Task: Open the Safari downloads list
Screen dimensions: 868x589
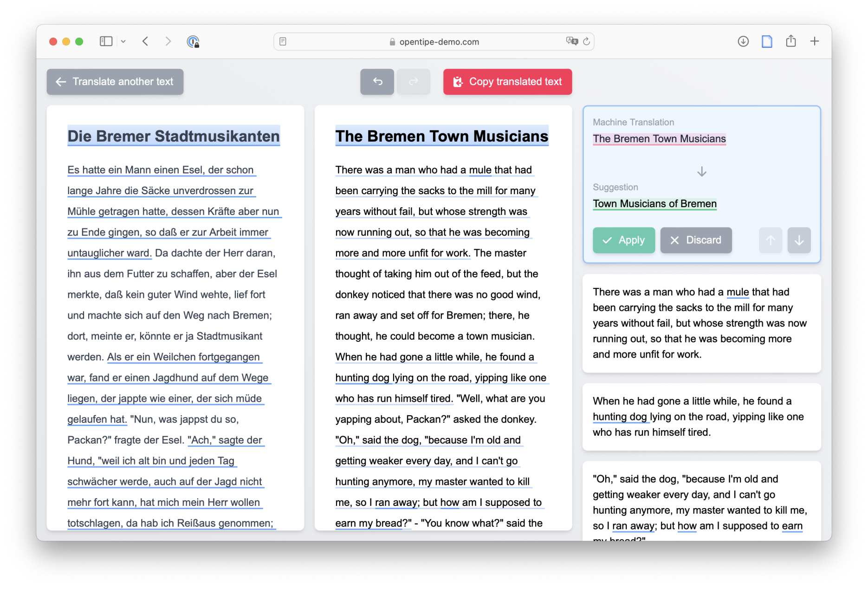Action: click(743, 41)
